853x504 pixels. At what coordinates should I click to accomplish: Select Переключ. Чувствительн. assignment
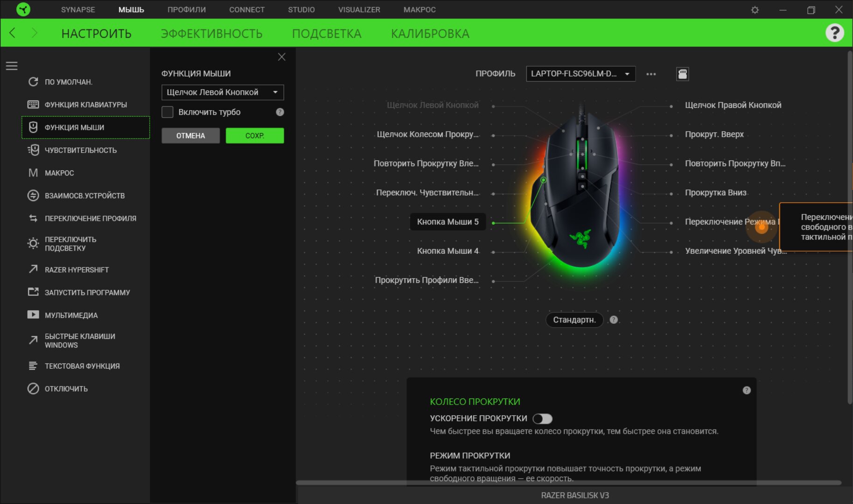click(427, 193)
